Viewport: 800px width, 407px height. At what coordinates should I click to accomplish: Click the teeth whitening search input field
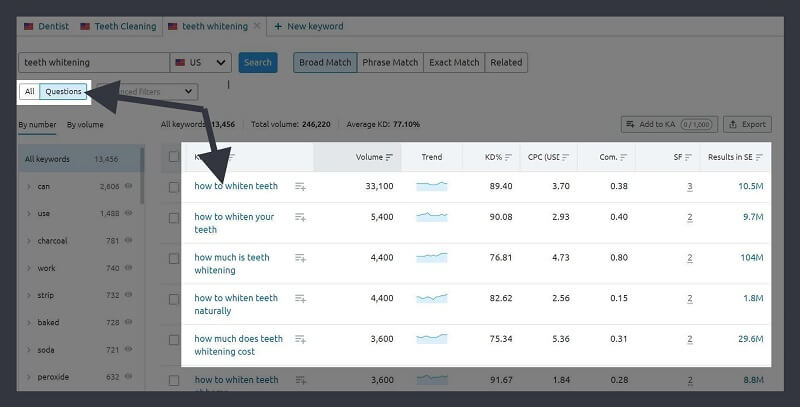(94, 62)
